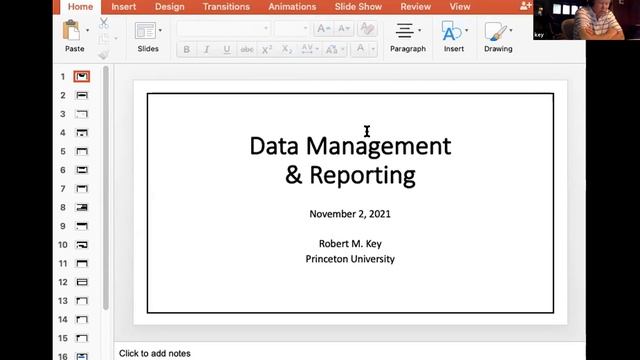The width and height of the screenshot is (640, 360).
Task: Select slide 15 thumbnail
Action: coord(82,338)
